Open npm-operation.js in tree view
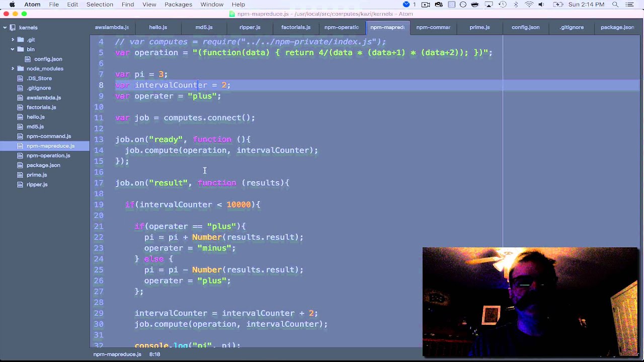The image size is (644, 362). [48, 155]
